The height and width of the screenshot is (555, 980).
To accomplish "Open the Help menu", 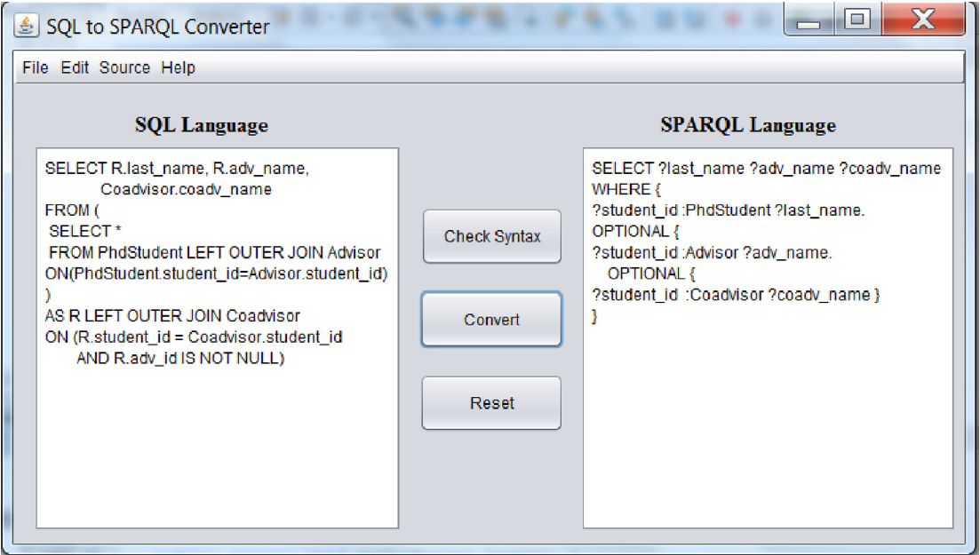I will (x=178, y=68).
